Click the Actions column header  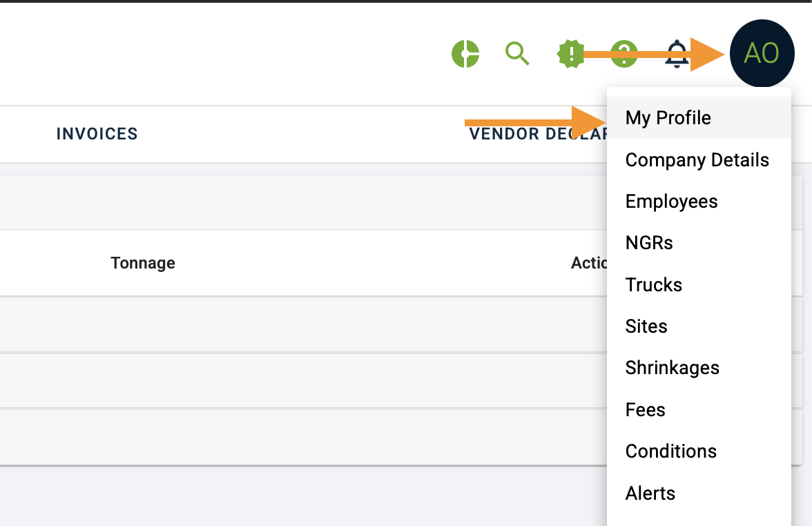tap(588, 263)
